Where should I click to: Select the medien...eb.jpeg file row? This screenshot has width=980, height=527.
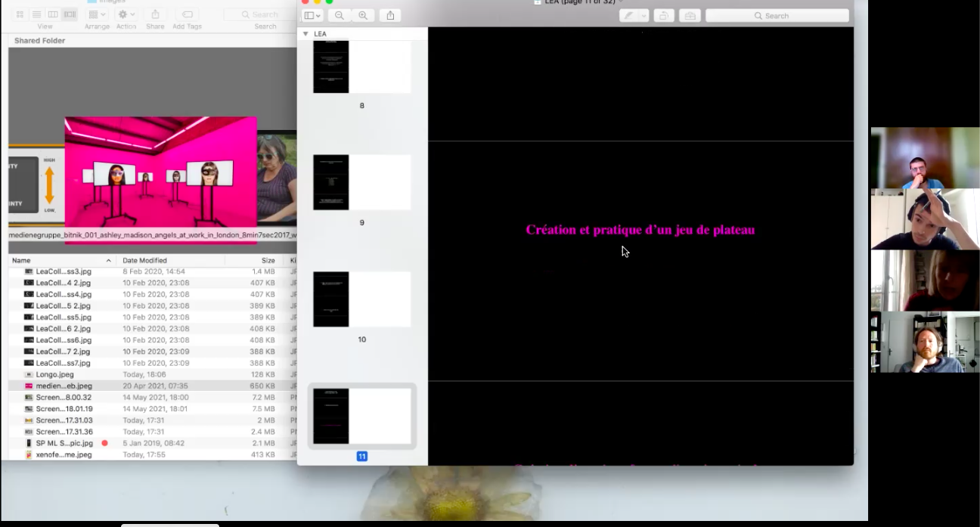(152, 386)
